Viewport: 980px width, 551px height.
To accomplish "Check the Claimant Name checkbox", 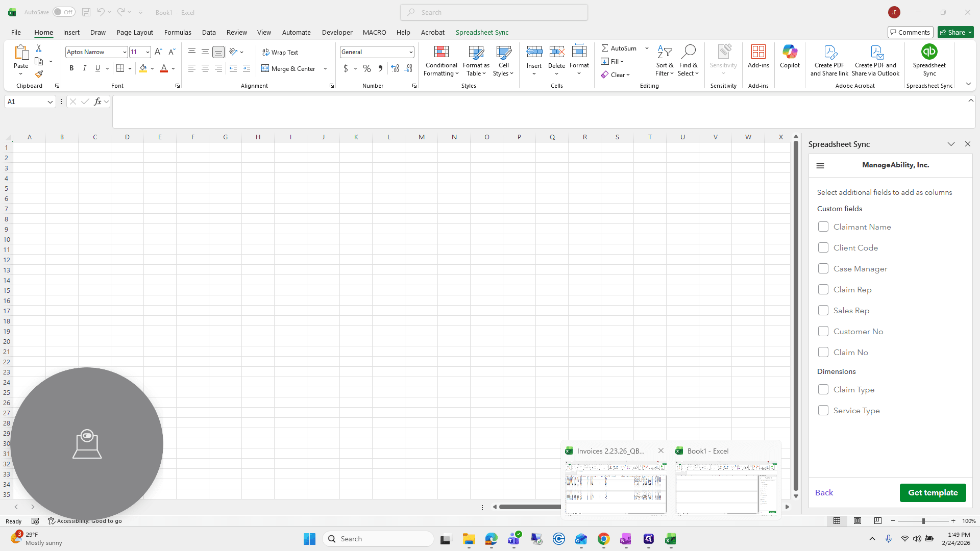I will (823, 227).
